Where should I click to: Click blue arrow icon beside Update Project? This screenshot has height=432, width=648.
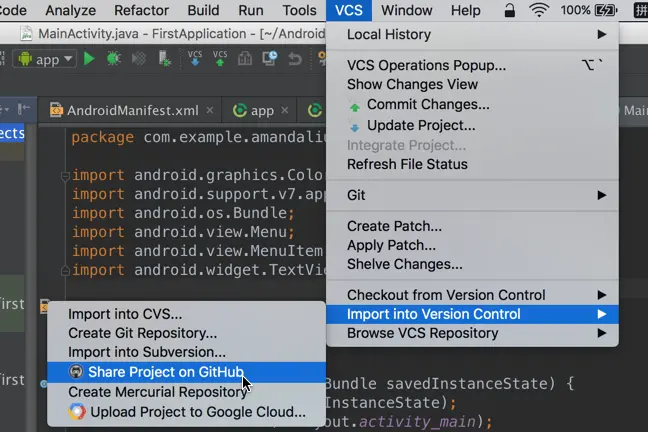click(355, 127)
